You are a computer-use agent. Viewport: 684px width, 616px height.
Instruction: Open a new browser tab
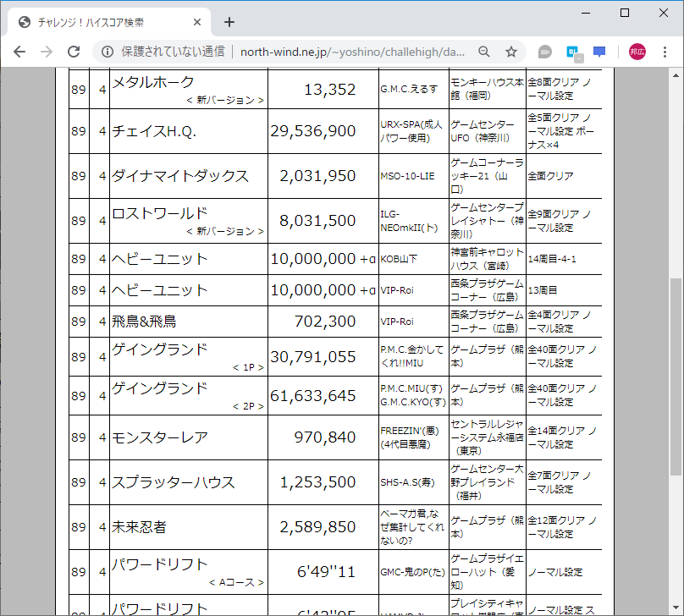point(229,22)
